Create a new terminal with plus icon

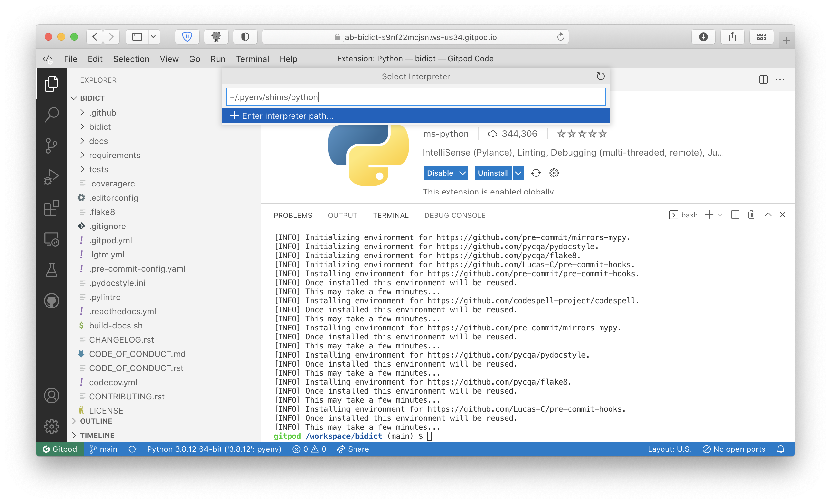coord(709,215)
